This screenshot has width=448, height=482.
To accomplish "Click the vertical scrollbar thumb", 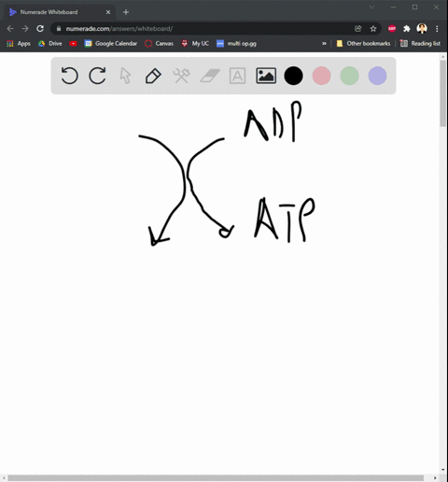I will point(443,93).
